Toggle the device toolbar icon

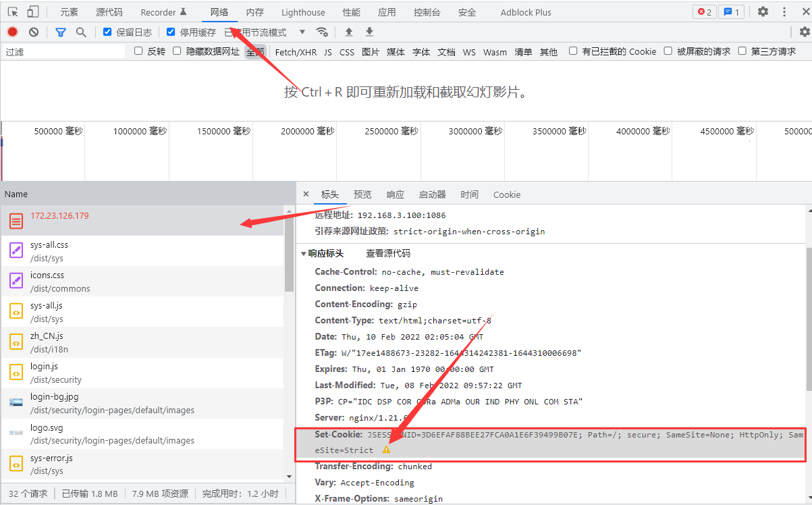tap(33, 11)
